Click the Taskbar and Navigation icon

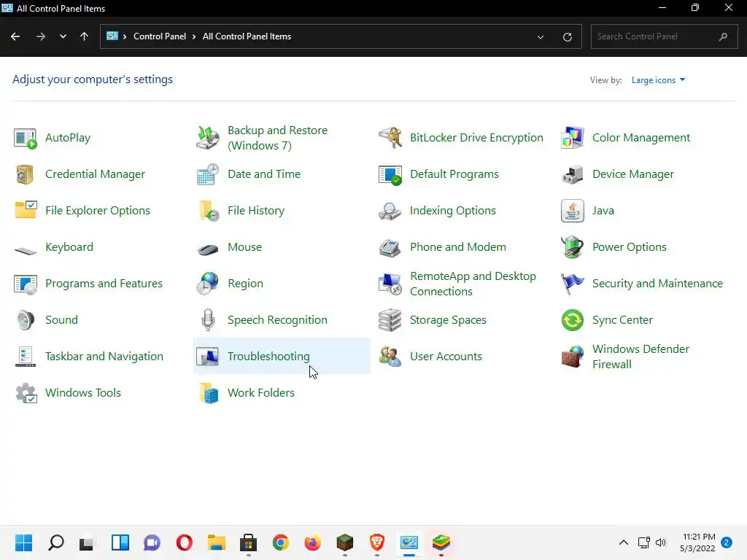click(26, 357)
